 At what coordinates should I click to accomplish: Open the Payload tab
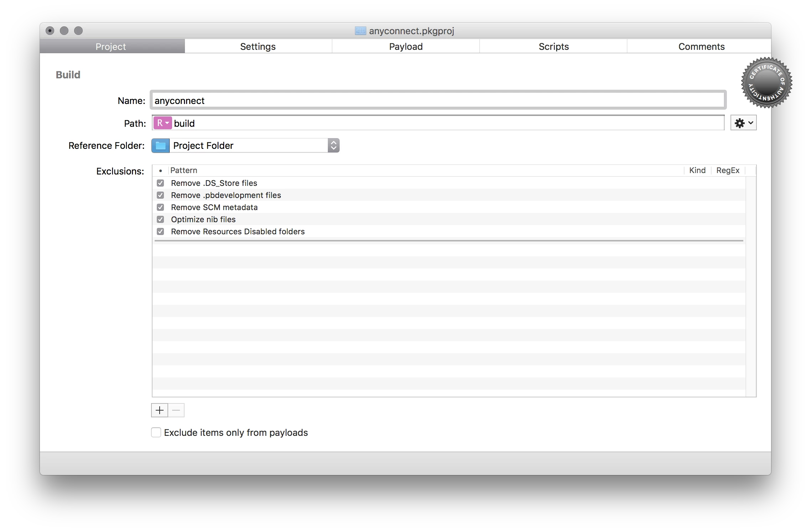[x=406, y=47]
